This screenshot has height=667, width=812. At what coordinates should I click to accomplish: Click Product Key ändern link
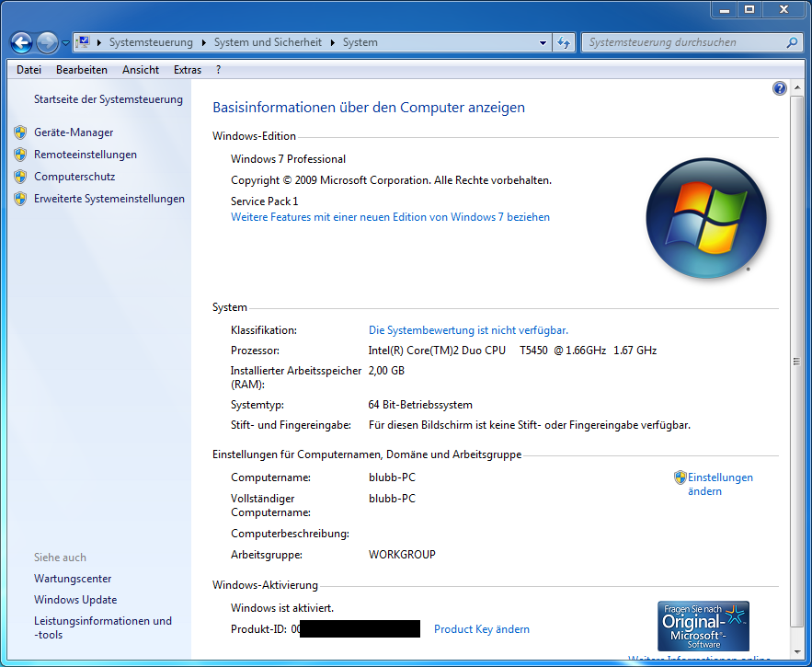click(x=482, y=629)
